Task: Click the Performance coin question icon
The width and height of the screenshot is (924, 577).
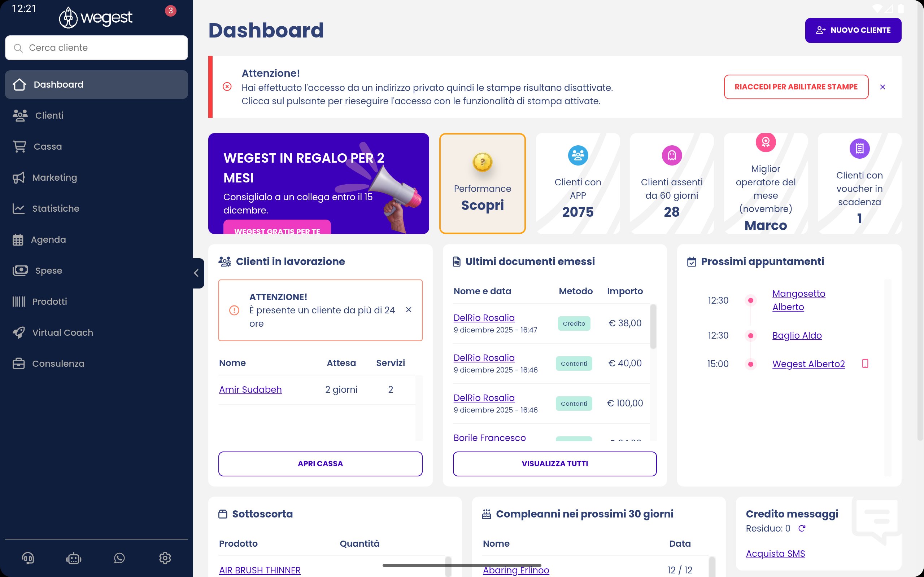Action: (x=482, y=162)
